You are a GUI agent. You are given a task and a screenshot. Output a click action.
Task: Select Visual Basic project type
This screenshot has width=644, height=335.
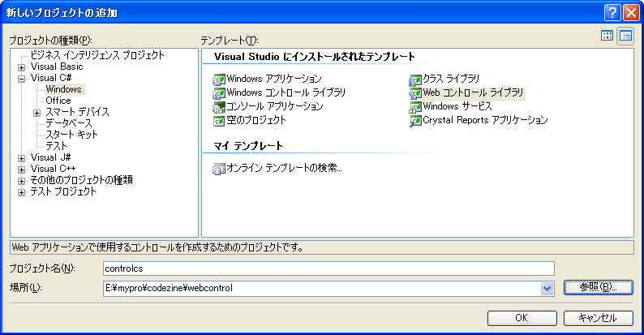57,67
